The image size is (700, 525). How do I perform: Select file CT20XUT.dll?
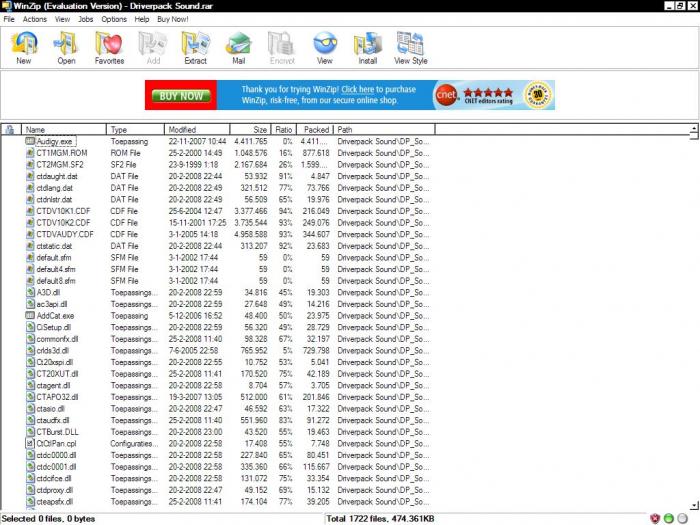[57, 374]
